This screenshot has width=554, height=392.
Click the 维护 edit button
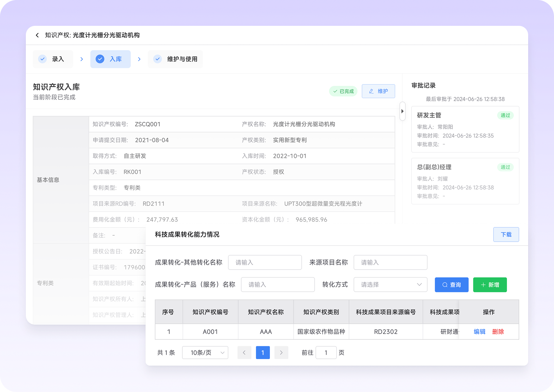tap(378, 91)
